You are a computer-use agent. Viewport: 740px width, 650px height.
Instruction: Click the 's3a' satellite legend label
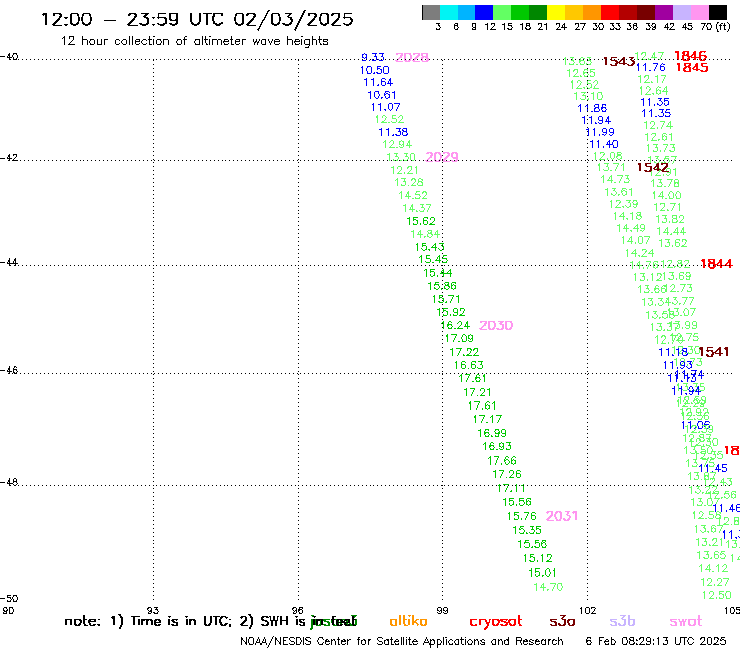point(562,622)
